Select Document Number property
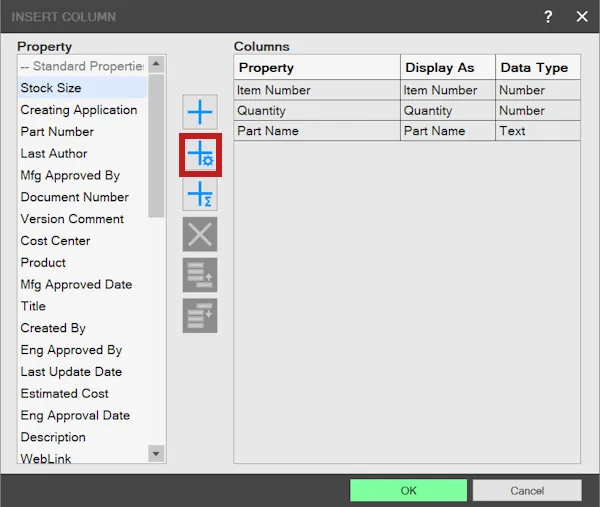This screenshot has width=600, height=507. pos(82,197)
